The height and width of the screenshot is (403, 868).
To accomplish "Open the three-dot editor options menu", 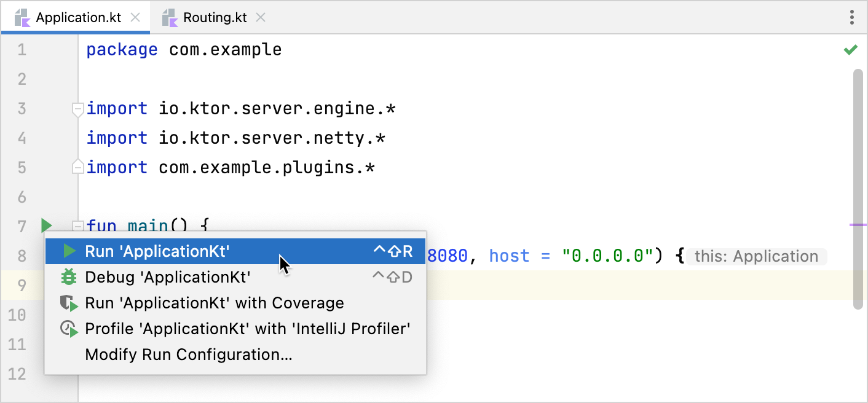I will pyautogui.click(x=852, y=18).
